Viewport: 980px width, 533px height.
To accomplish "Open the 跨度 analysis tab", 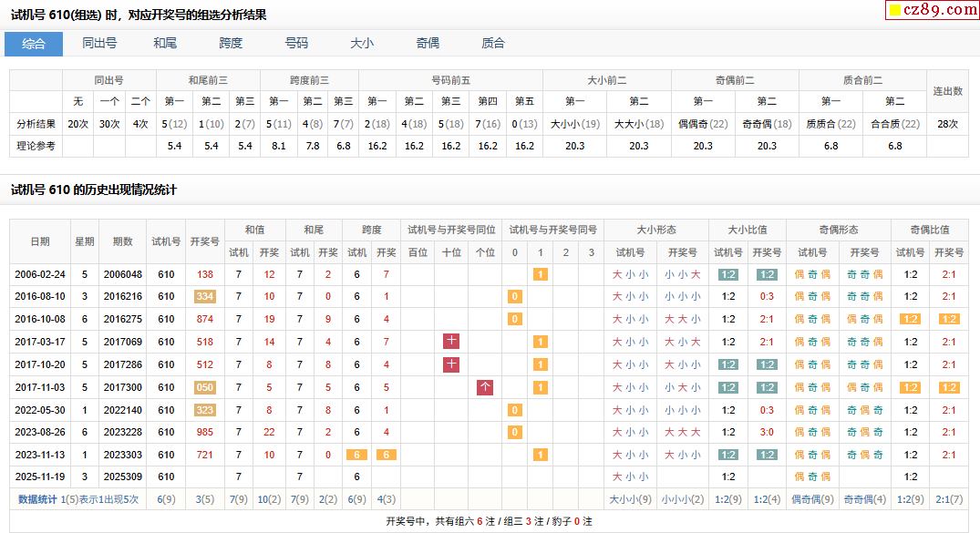I will tap(231, 44).
